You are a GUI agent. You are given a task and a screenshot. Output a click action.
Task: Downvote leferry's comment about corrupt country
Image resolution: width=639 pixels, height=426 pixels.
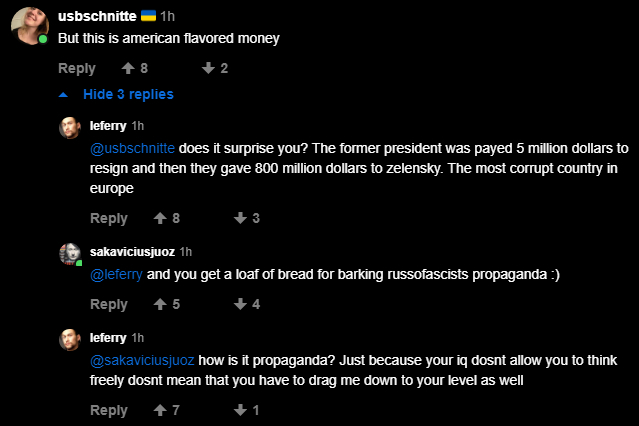pos(240,218)
